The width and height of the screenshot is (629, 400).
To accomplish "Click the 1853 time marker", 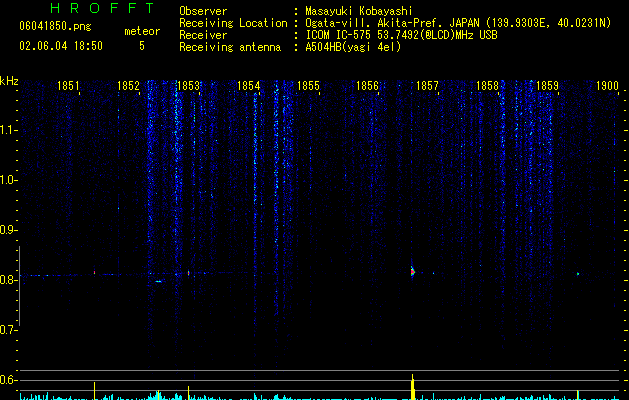I will click(188, 86).
